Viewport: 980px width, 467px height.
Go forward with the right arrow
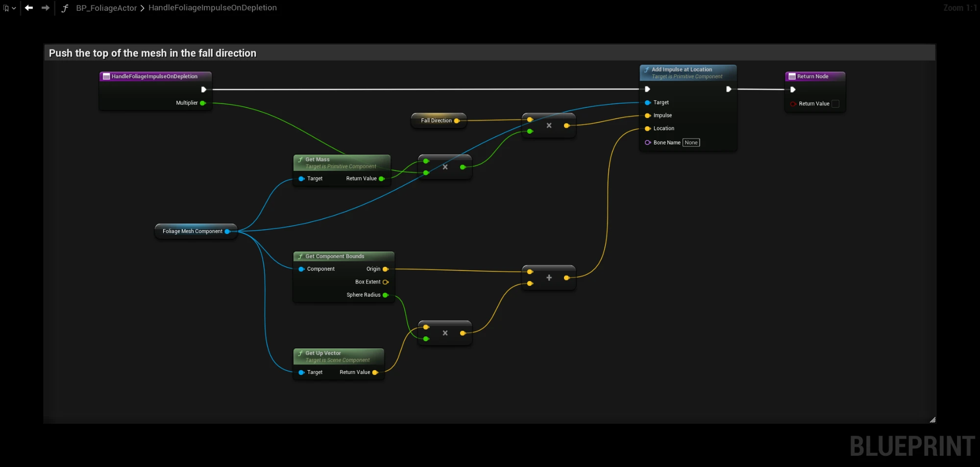tap(46, 8)
